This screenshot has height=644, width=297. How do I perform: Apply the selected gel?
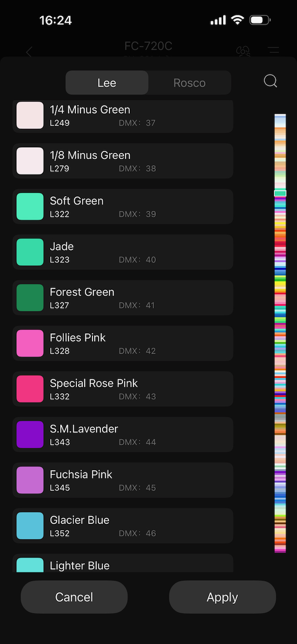[222, 597]
